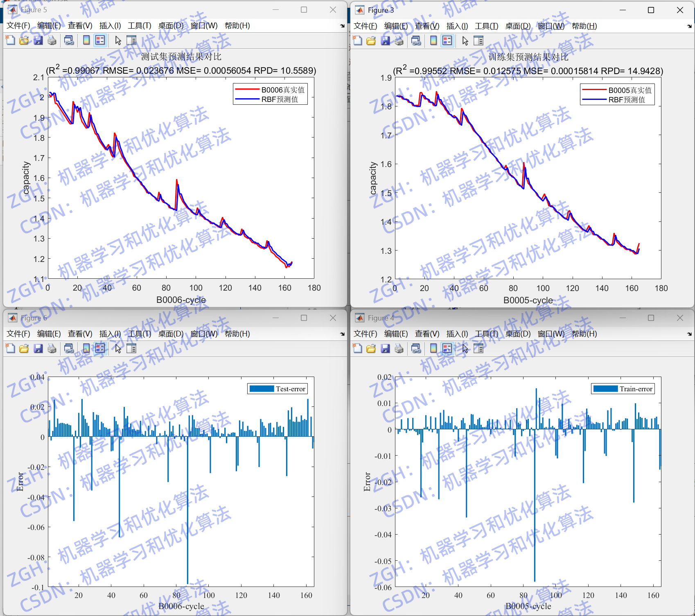Toggle Insert Colorbar in Figure 5 toolbar
The image size is (695, 616).
pos(86,40)
